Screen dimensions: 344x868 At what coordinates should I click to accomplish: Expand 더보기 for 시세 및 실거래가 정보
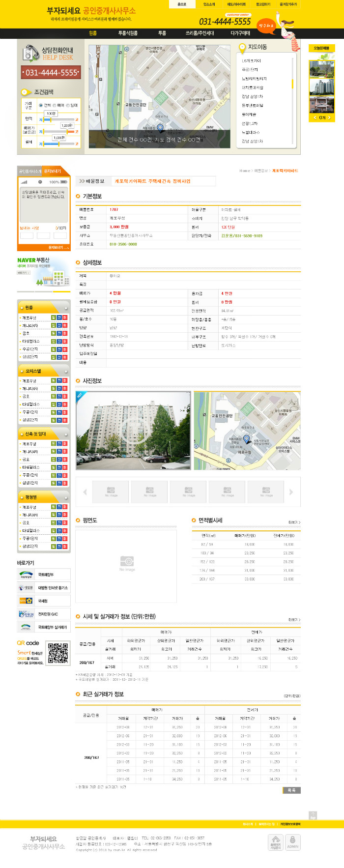[294, 619]
